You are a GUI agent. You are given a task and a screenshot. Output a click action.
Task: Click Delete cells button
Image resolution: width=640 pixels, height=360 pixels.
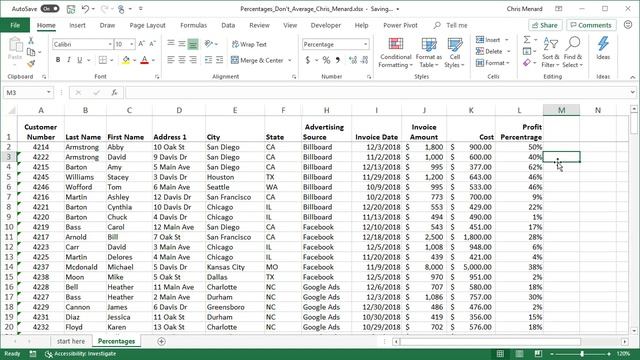tap(493, 51)
